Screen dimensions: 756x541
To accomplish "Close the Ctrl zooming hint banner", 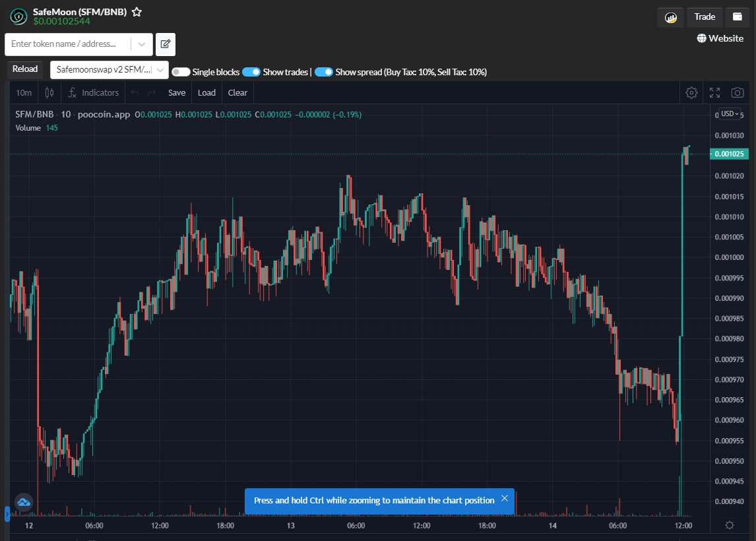I will 504,498.
